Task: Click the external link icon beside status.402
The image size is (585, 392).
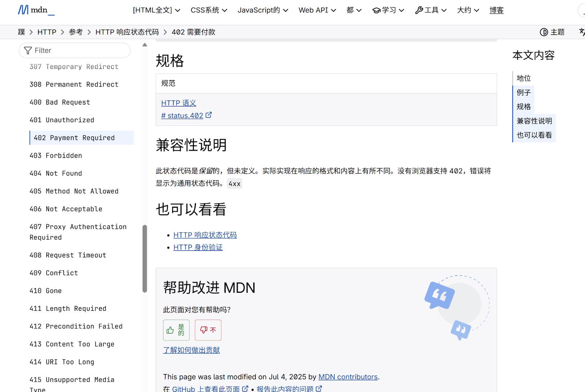Action: 209,115
